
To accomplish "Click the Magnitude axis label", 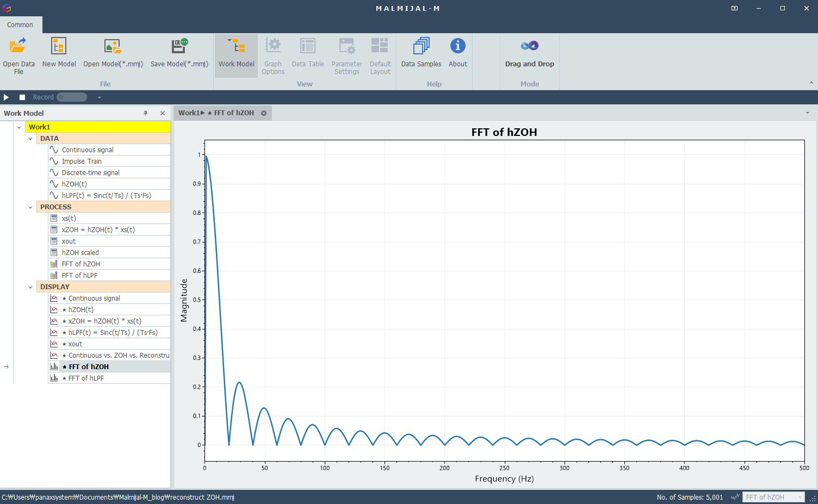I will 184,301.
